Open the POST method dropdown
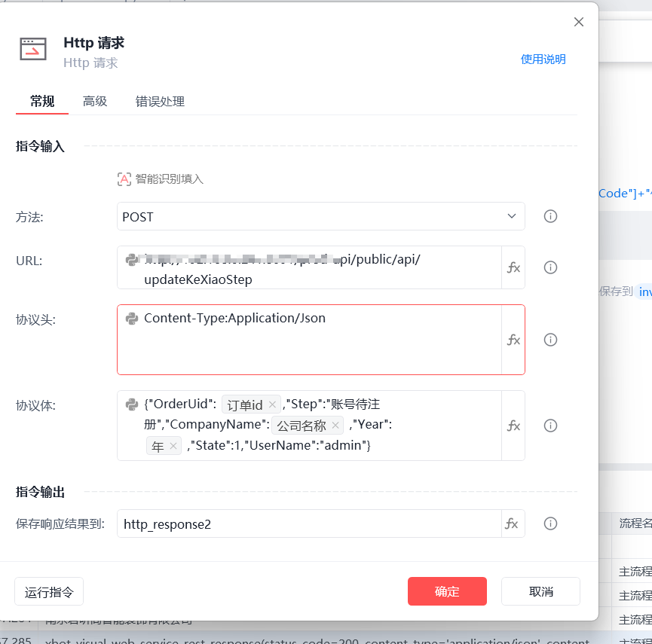 point(320,217)
